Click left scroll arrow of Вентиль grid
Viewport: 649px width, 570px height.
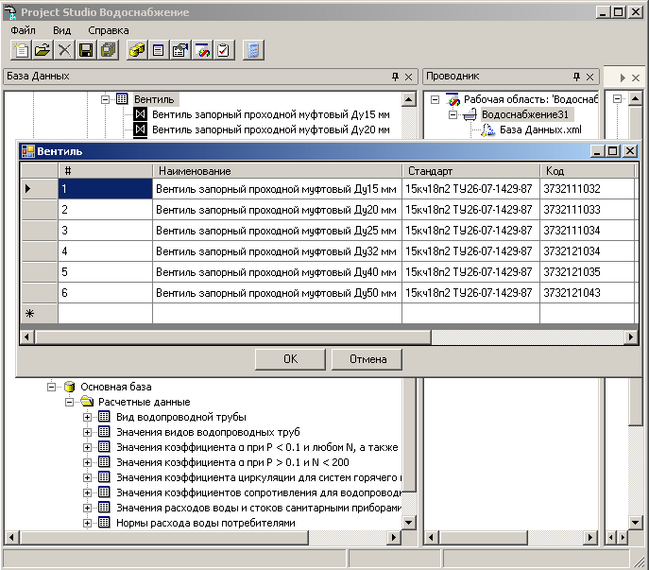pyautogui.click(x=27, y=337)
